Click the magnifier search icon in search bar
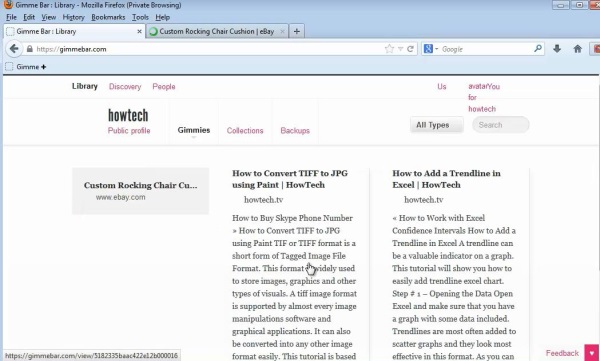This screenshot has height=361, width=600. tap(538, 49)
